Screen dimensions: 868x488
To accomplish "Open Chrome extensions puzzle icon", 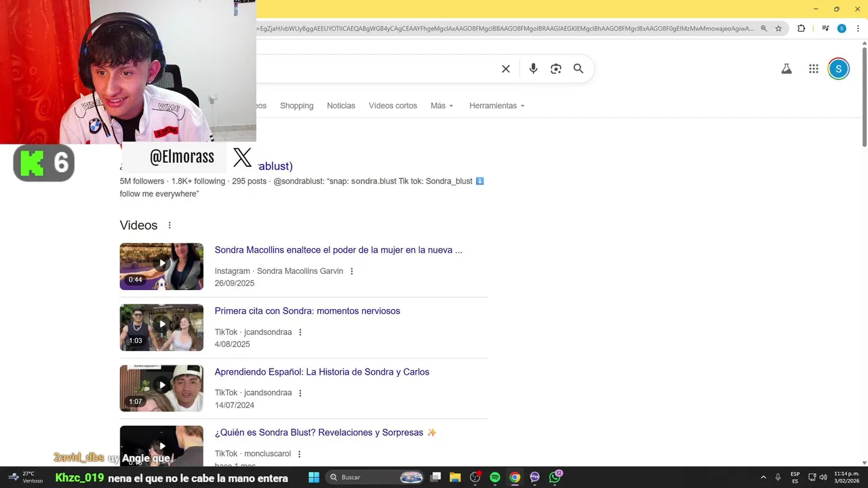I will (x=802, y=28).
